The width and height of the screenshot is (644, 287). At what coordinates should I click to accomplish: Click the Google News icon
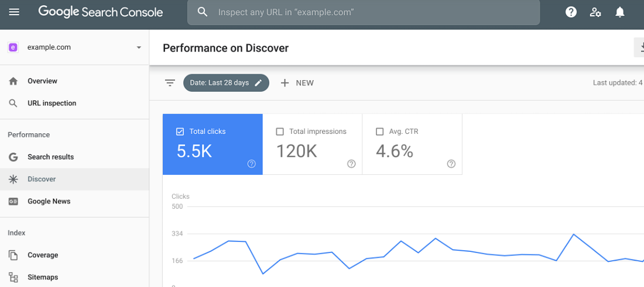[13, 201]
